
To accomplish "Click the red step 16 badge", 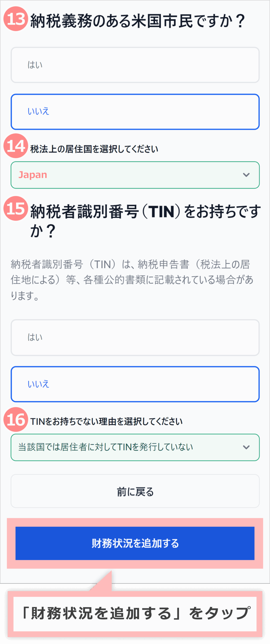I will pos(16,420).
